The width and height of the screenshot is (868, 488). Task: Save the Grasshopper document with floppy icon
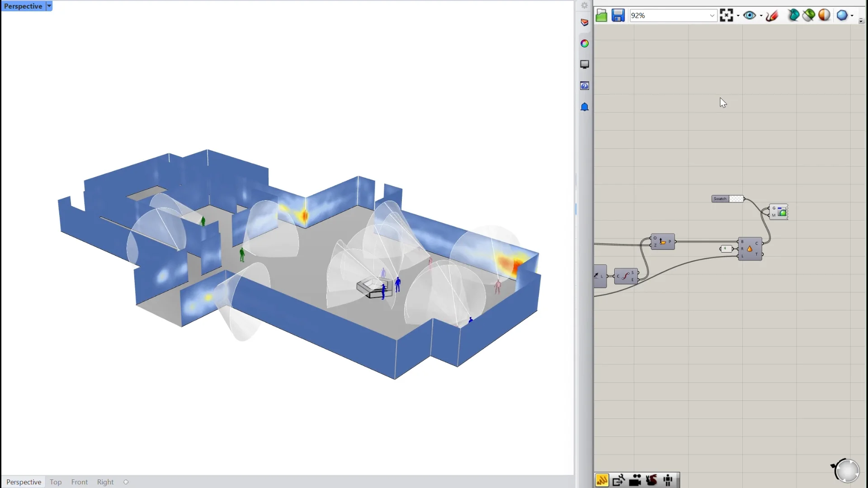[x=618, y=16]
